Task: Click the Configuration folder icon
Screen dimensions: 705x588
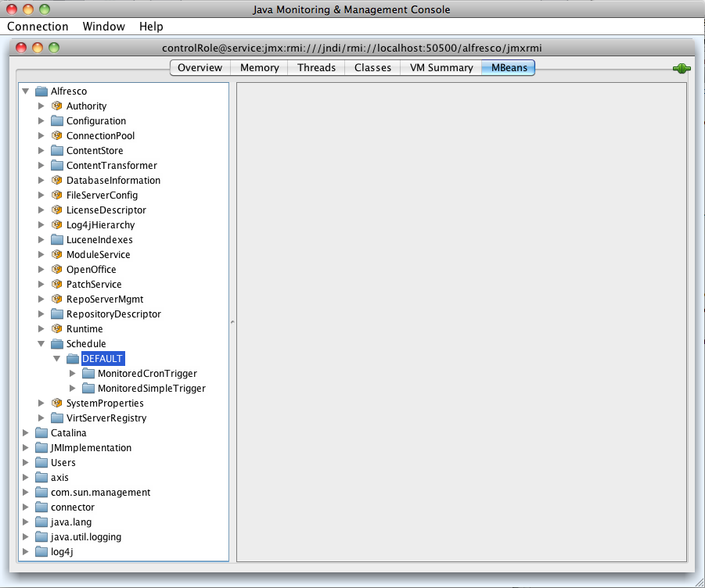Action: 57,121
